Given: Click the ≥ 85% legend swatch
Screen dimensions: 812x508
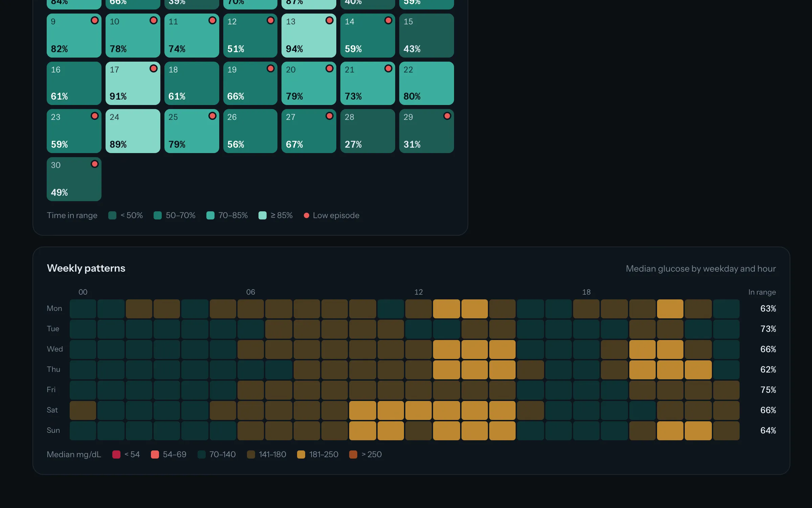Looking at the screenshot, I should click(x=263, y=215).
